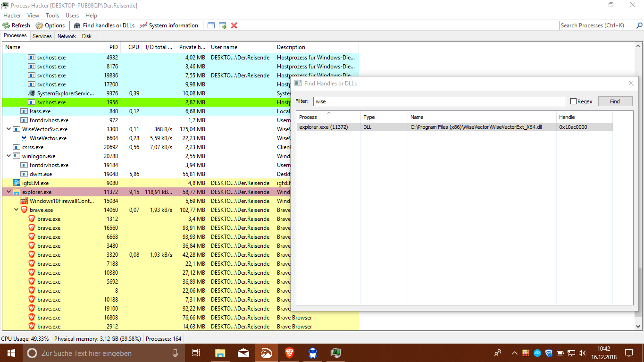Sort by the Private bytes column header
Viewport: 644px width, 362px height.
[192, 47]
